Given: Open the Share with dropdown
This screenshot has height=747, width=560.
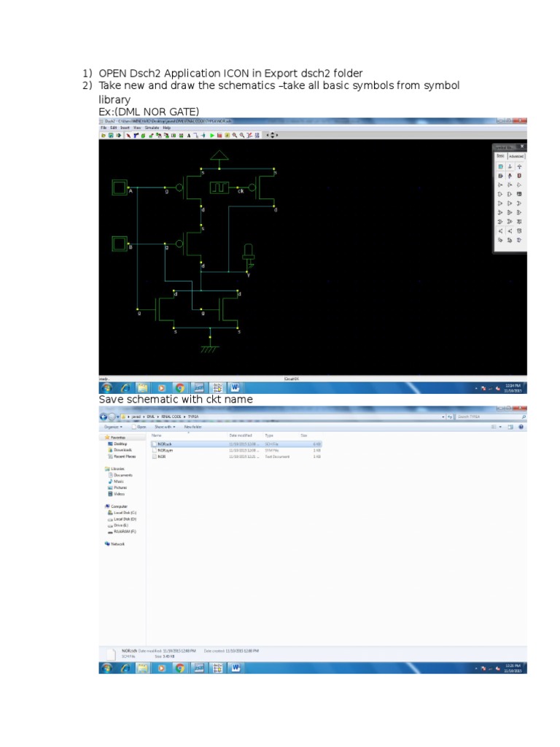Looking at the screenshot, I should tap(165, 427).
